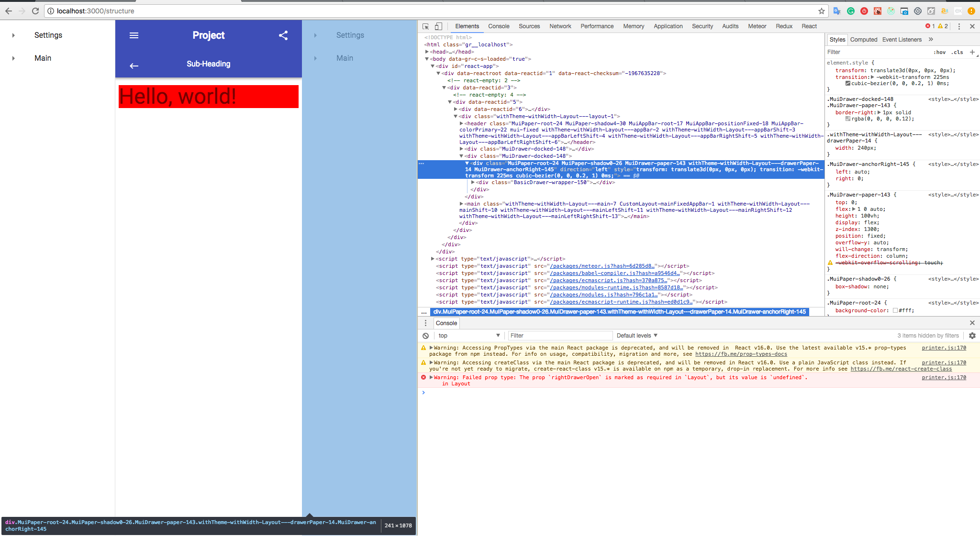Open the console drawer three-dot menu
This screenshot has height=536, width=980.
click(x=425, y=323)
